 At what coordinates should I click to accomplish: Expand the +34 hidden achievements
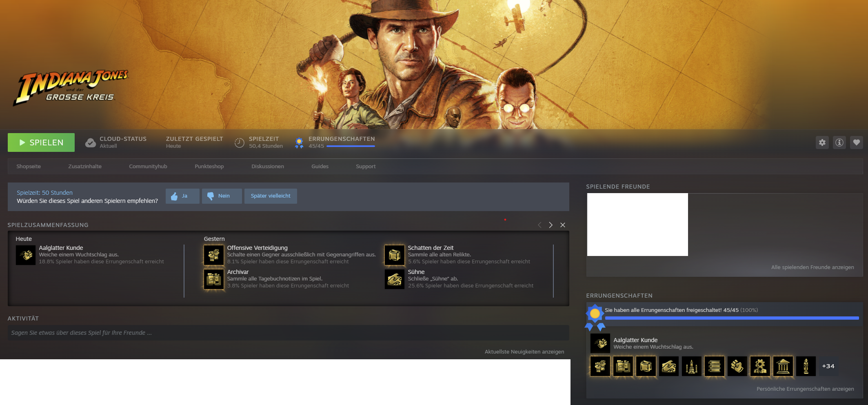tap(828, 366)
